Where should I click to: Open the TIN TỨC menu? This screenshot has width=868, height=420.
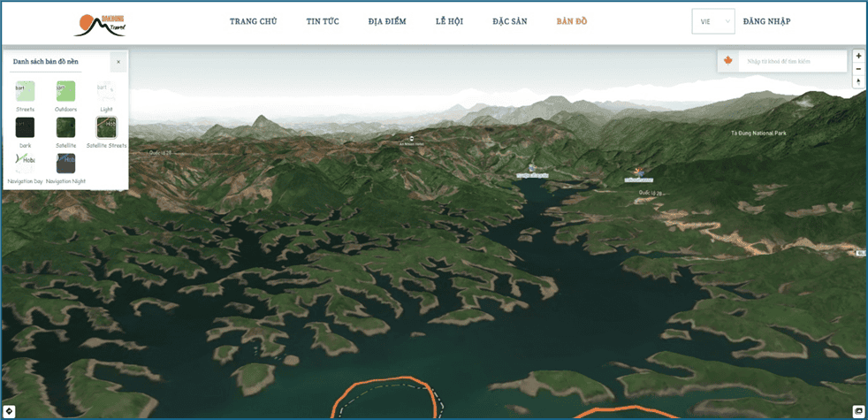(322, 21)
